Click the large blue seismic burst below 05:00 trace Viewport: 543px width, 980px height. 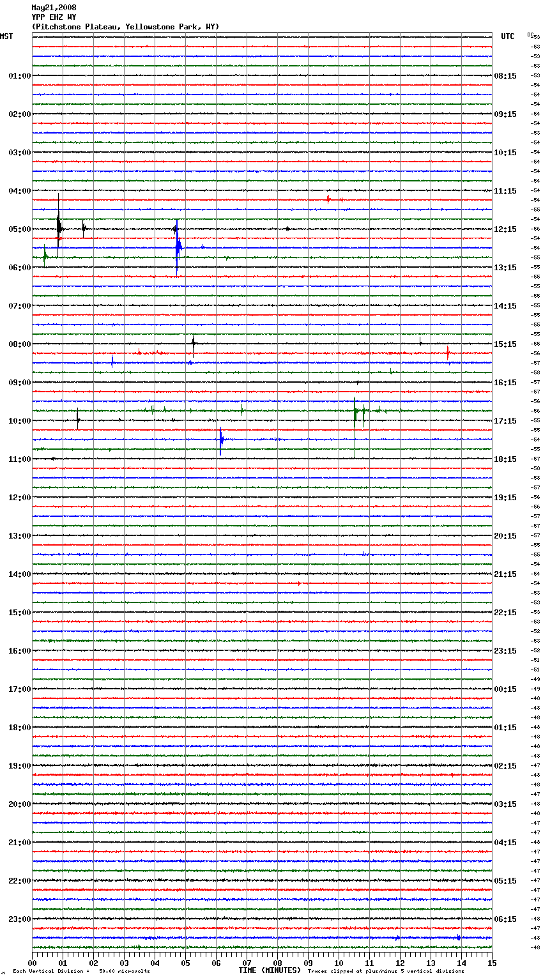(x=178, y=247)
